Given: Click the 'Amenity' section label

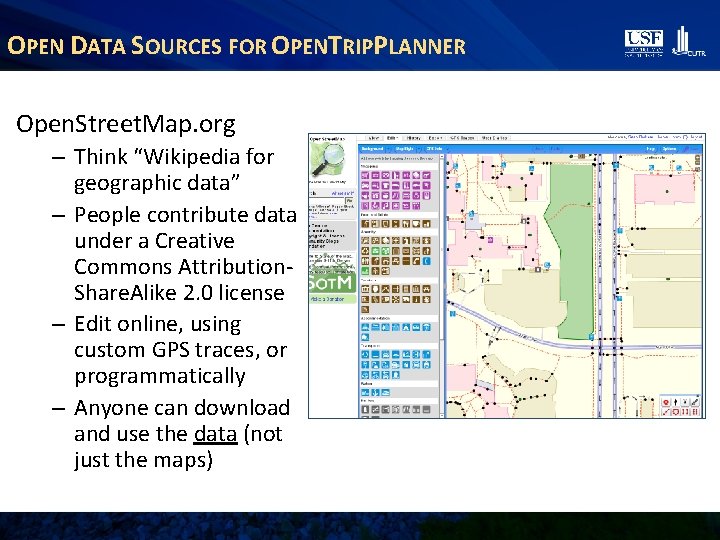Looking at the screenshot, I should tap(369, 232).
